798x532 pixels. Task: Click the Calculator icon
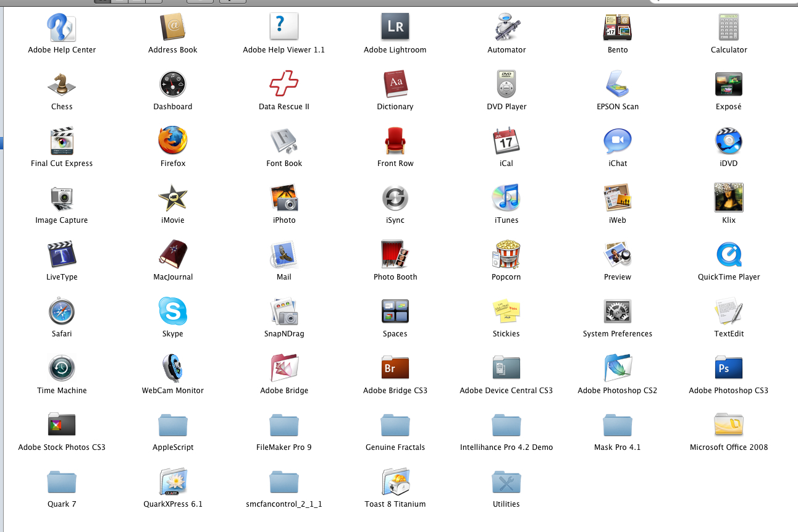pos(729,27)
